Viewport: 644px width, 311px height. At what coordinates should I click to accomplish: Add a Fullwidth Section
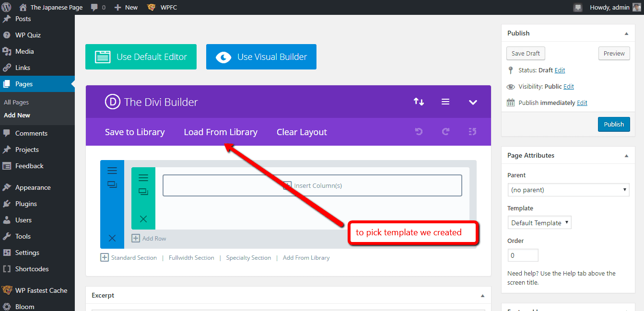pyautogui.click(x=191, y=257)
